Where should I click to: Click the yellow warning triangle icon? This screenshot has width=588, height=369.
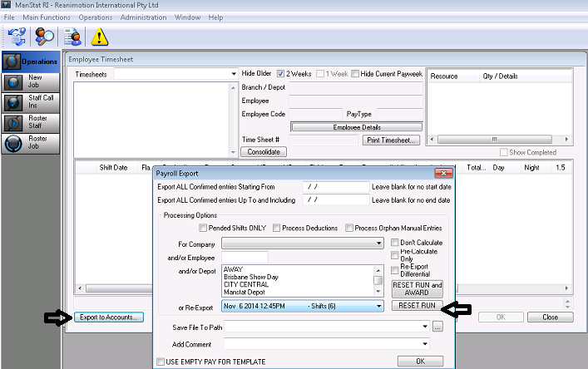[x=100, y=36]
